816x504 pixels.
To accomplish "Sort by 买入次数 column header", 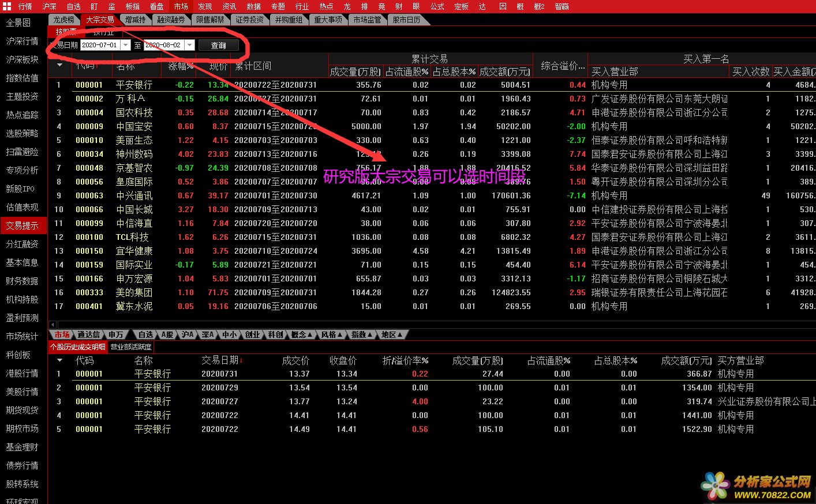I will pos(751,72).
